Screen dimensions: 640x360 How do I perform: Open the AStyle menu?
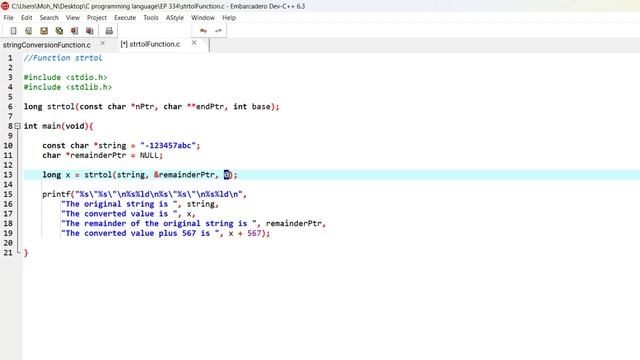point(175,18)
